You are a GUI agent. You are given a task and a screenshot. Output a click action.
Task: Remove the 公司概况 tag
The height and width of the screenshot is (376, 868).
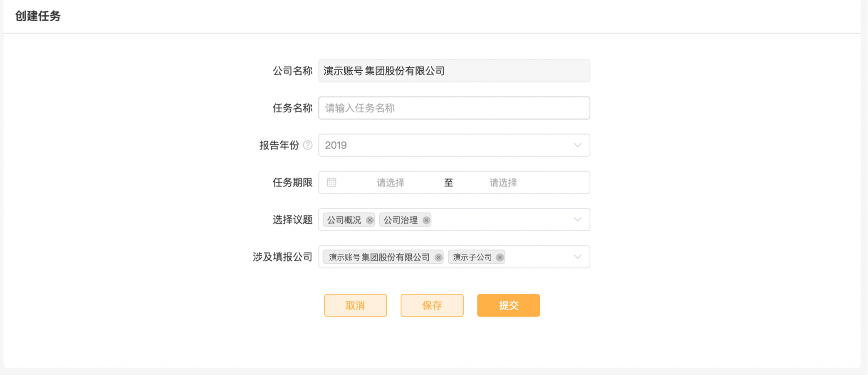pyautogui.click(x=370, y=220)
